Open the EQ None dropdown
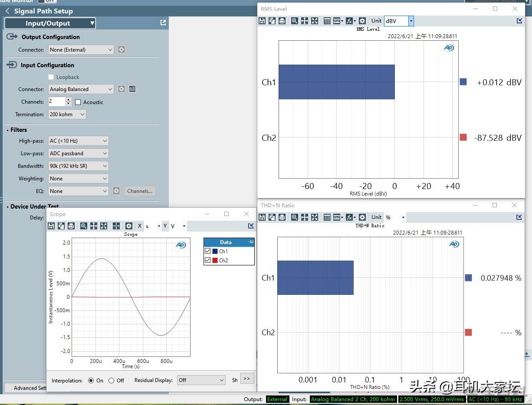 pyautogui.click(x=78, y=191)
